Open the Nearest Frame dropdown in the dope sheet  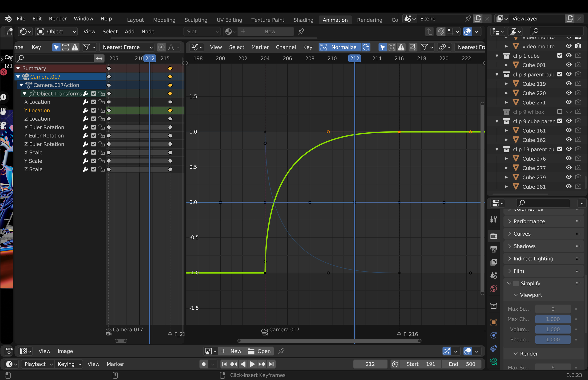(127, 47)
